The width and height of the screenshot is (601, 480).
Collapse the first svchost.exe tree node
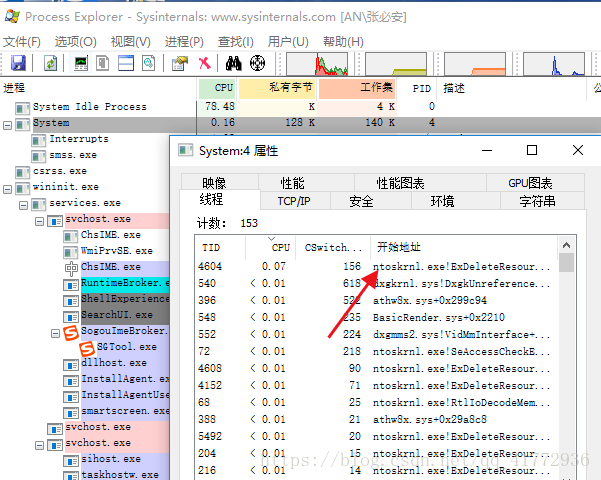[39, 221]
